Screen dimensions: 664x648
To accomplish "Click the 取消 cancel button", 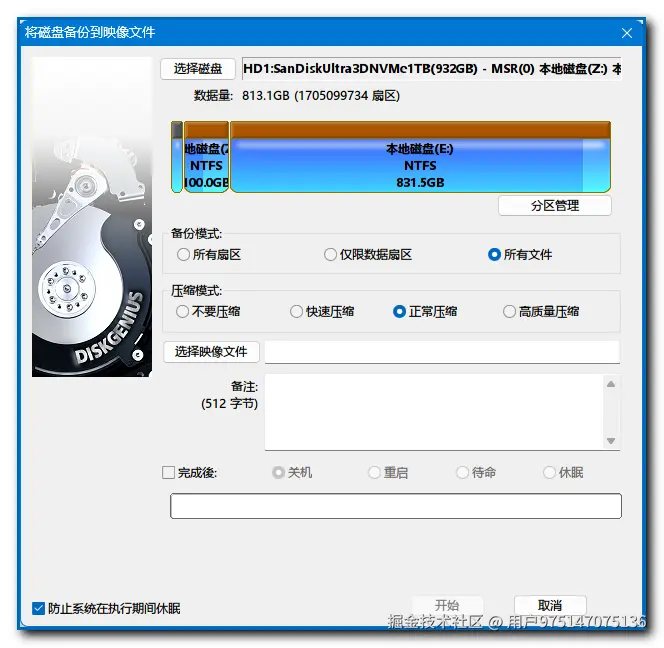I will click(550, 605).
